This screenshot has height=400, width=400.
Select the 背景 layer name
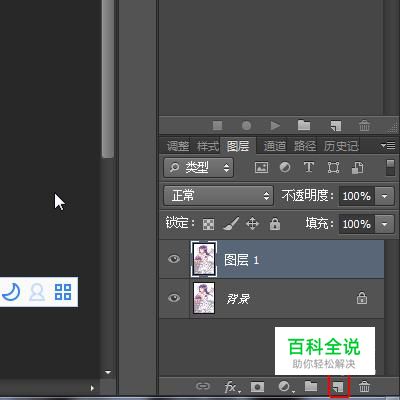238,299
